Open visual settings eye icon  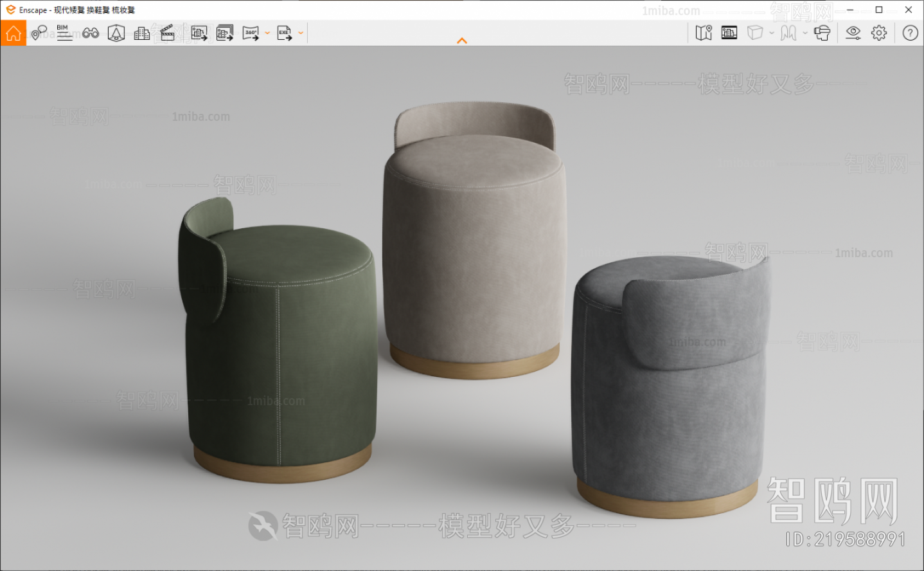853,33
